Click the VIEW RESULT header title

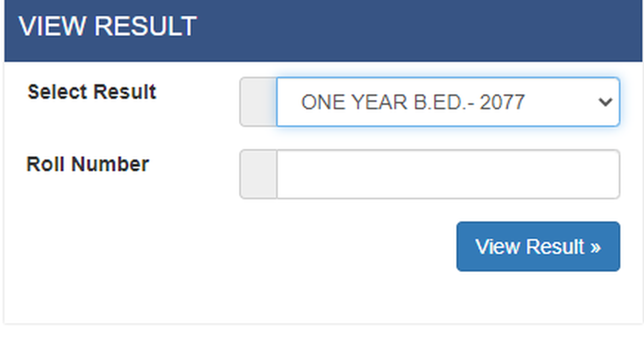pos(108,26)
